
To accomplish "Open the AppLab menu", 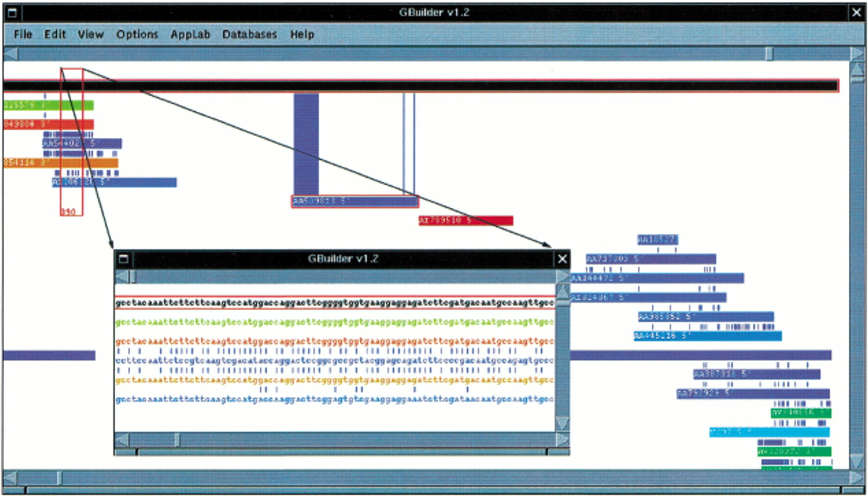I will pyautogui.click(x=190, y=34).
